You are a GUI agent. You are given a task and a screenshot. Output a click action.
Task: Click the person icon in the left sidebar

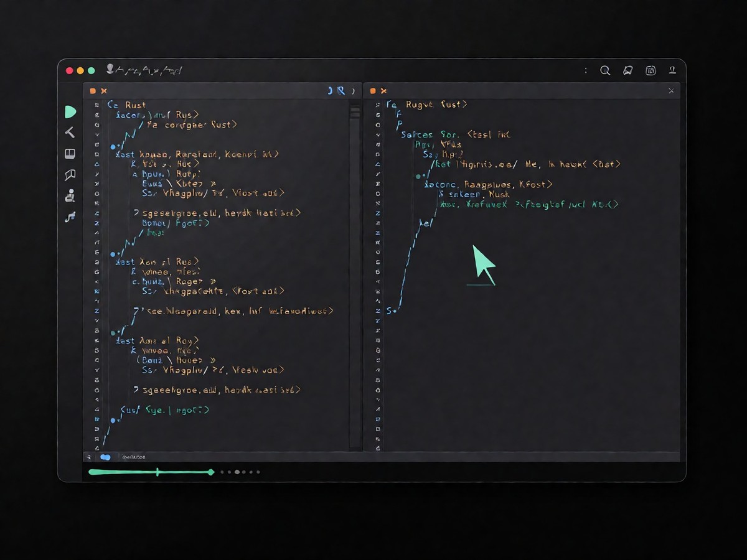[x=70, y=195]
